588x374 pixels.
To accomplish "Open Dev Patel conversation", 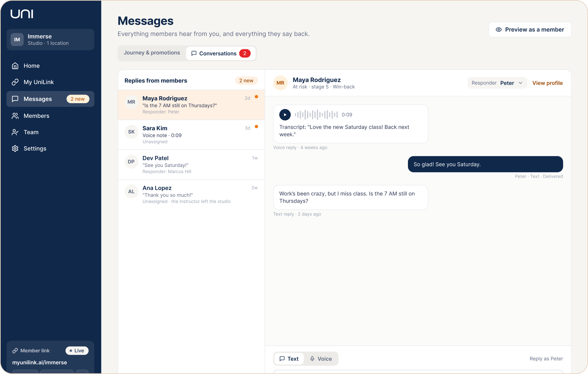I will coord(191,165).
